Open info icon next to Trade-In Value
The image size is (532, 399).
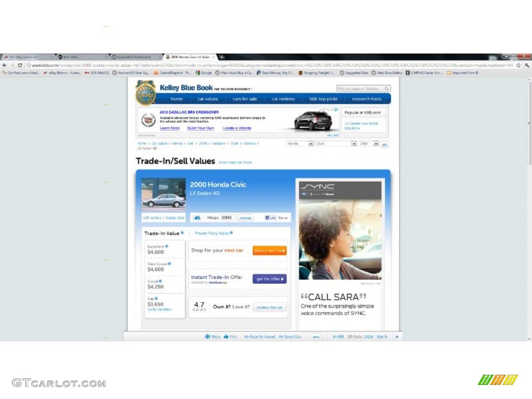182,233
